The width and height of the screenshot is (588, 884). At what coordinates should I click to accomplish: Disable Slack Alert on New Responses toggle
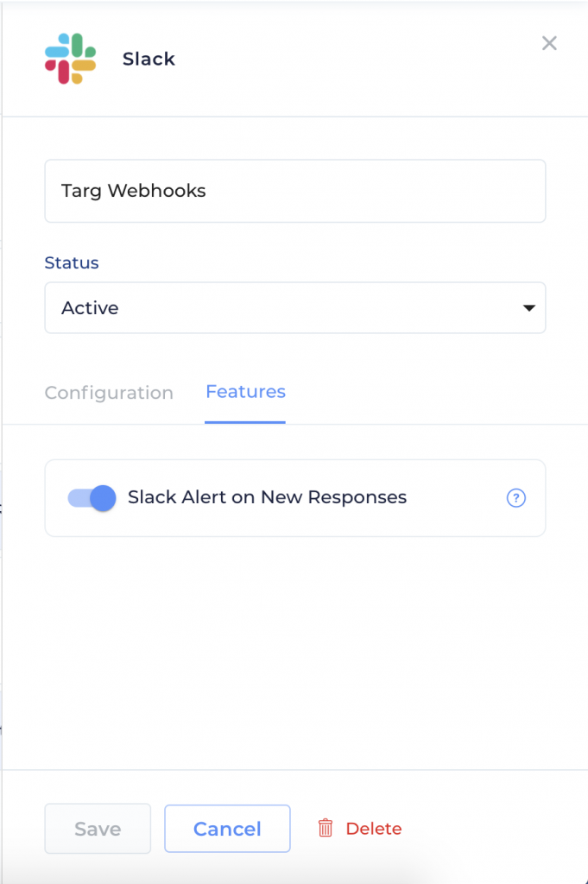click(92, 498)
